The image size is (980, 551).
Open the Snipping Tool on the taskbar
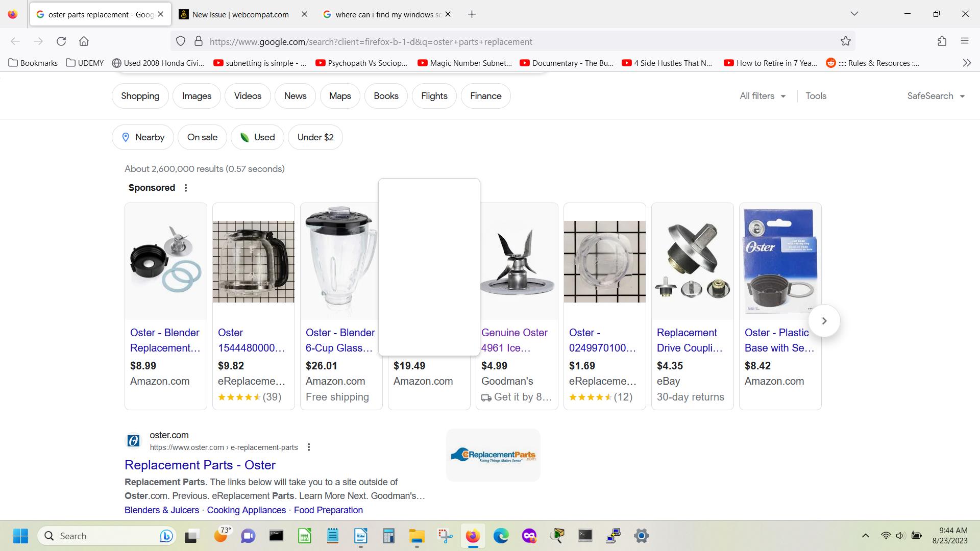tap(445, 536)
